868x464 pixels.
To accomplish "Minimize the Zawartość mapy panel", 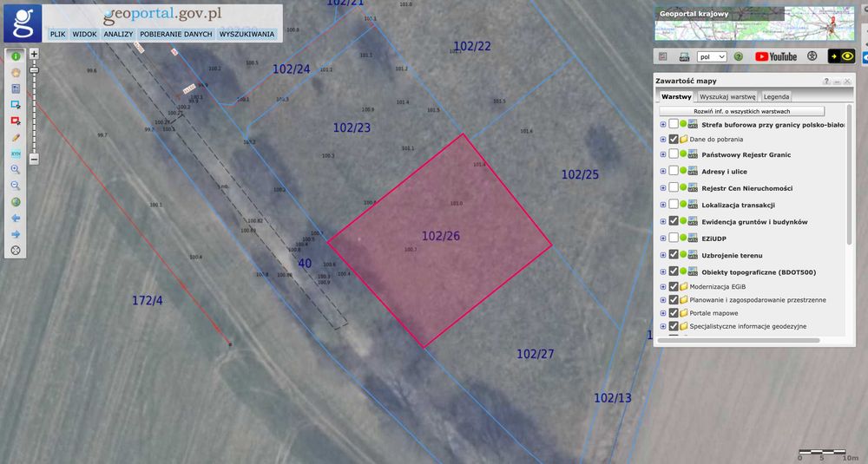I will coord(837,82).
